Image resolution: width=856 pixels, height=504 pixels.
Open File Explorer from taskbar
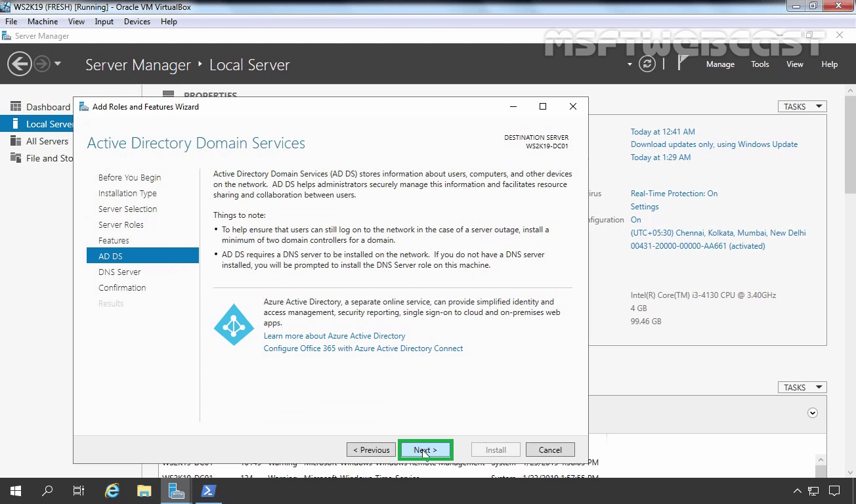point(144,491)
